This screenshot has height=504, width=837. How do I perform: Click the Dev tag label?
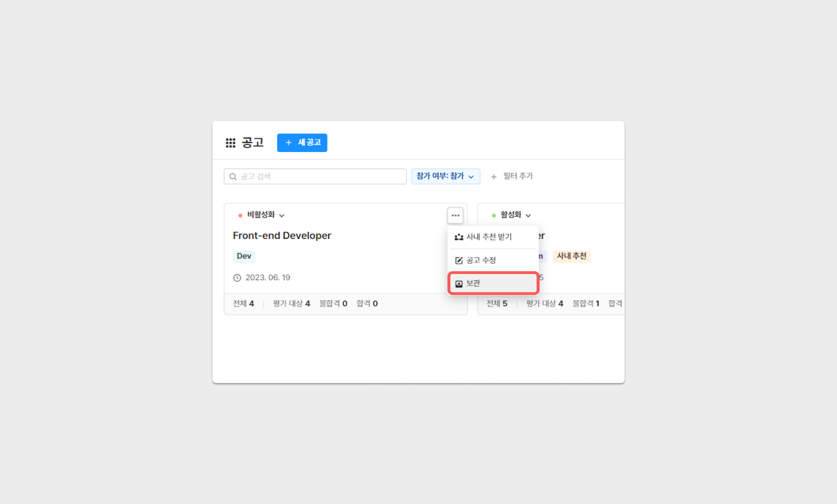244,256
